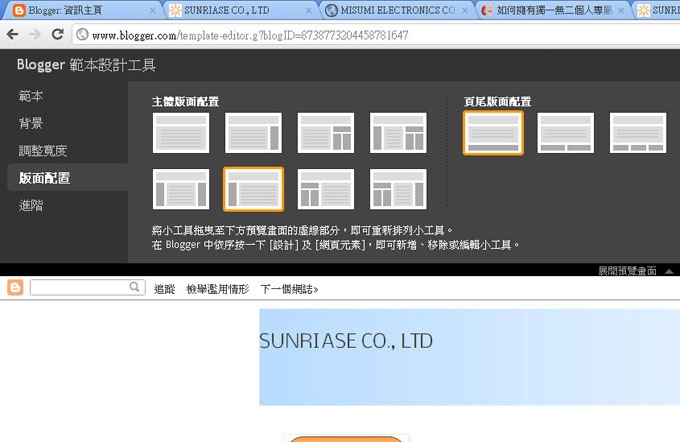Choose body layout with split left sidebar
The width and height of the screenshot is (680, 442).
tap(326, 189)
